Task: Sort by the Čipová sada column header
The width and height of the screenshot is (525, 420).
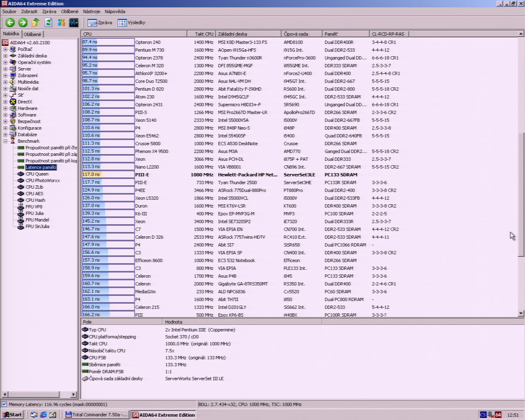Action: [x=302, y=34]
